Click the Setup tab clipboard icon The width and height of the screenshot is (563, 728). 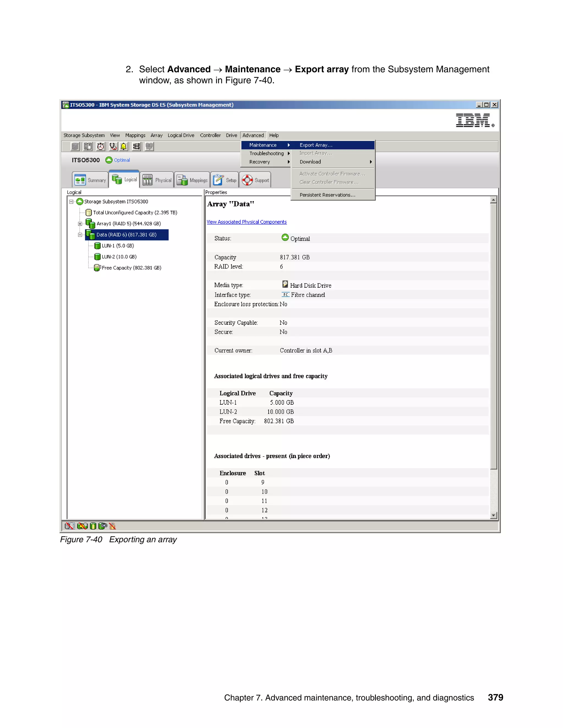218,180
